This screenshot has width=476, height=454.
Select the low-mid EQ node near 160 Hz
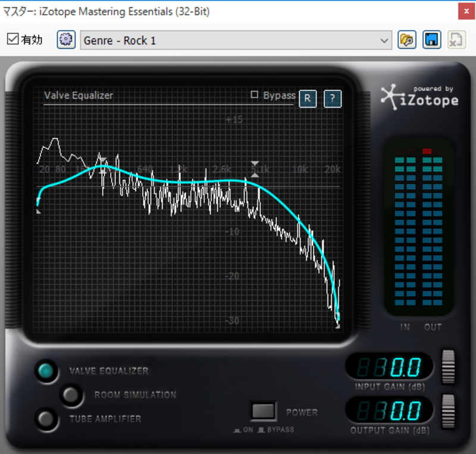point(103,166)
